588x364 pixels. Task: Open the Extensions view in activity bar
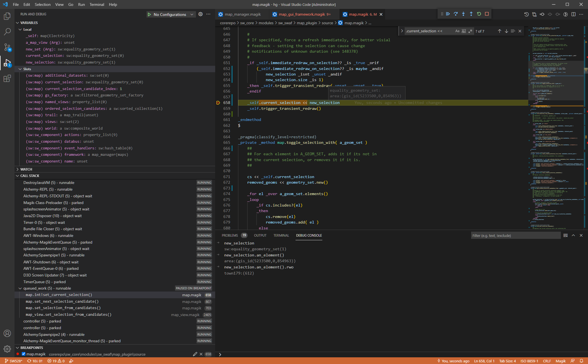[x=7, y=79]
